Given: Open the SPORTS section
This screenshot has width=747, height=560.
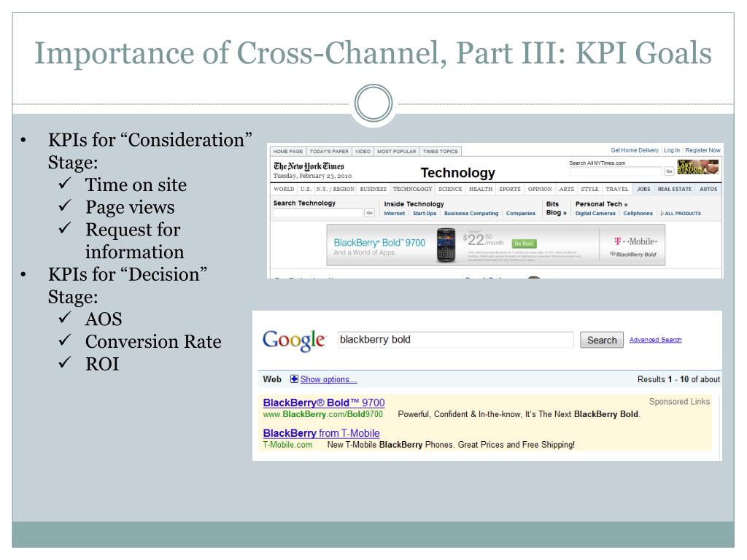Looking at the screenshot, I should coord(510,189).
